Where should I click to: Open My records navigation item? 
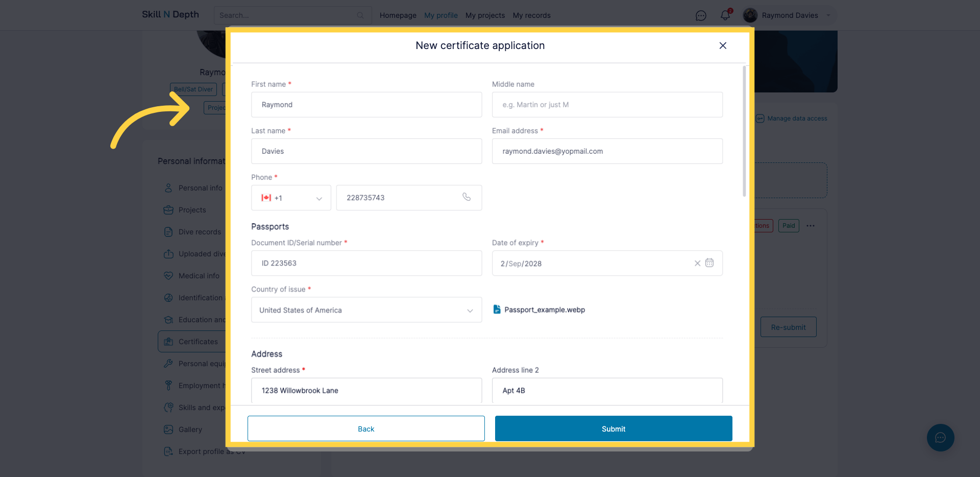[x=531, y=15]
